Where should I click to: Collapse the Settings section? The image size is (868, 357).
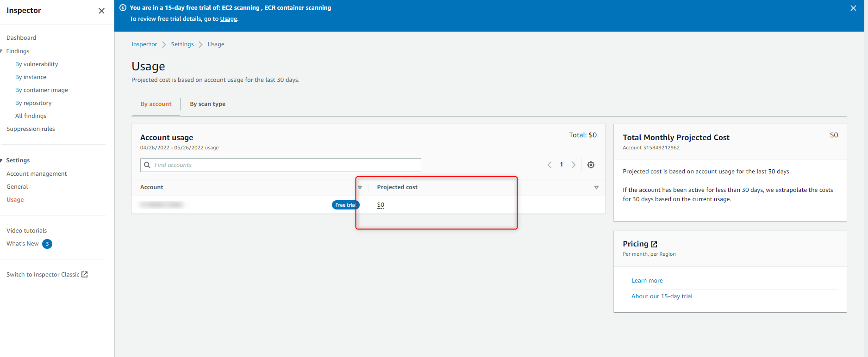pyautogui.click(x=1, y=160)
